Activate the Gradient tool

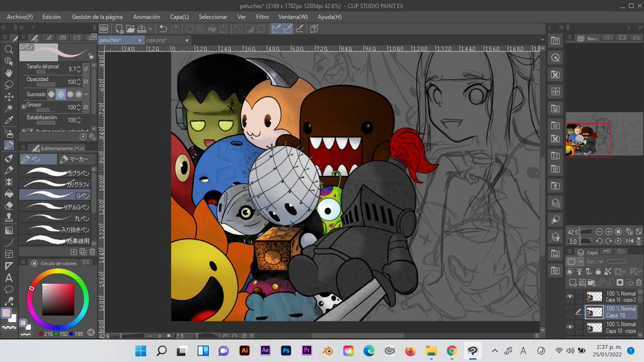click(9, 230)
